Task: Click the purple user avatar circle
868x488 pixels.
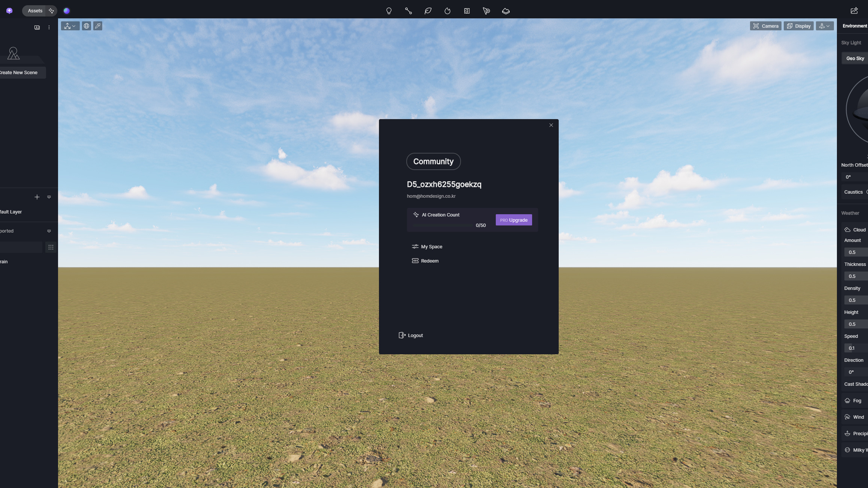Action: [x=66, y=11]
